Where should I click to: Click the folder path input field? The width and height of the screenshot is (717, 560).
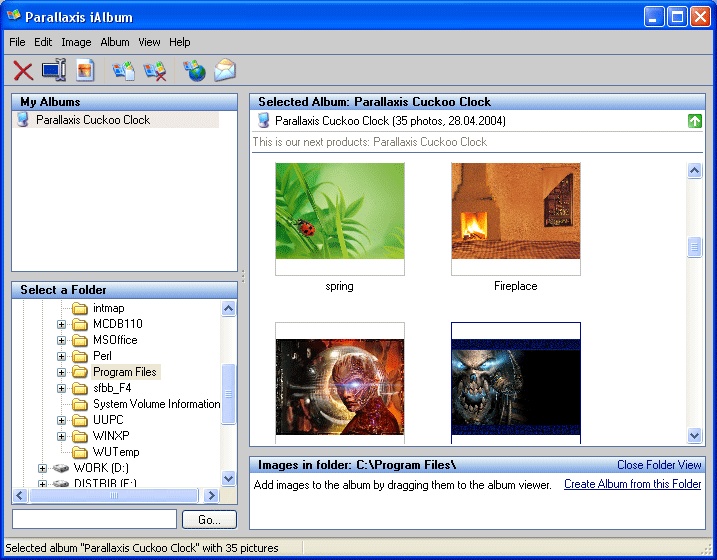click(94, 519)
